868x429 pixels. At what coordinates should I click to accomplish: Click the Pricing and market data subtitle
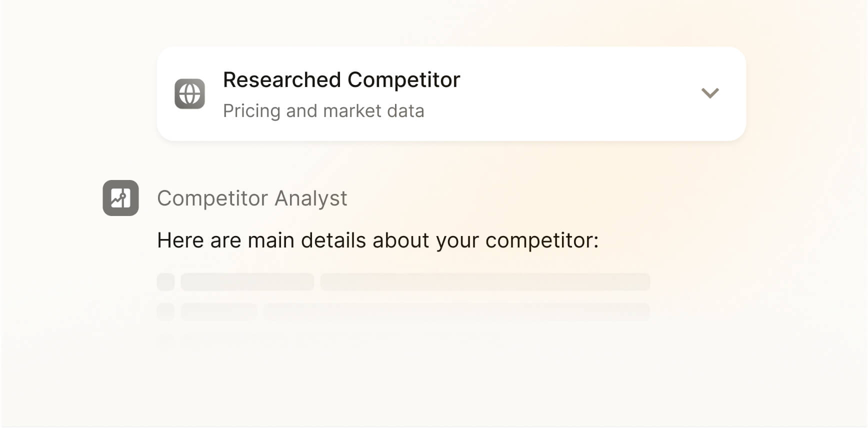pos(323,111)
